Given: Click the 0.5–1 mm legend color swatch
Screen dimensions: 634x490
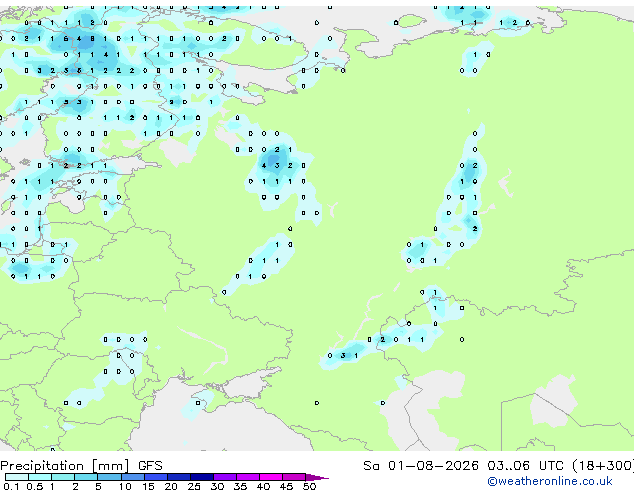Looking at the screenshot, I should coord(40,477).
